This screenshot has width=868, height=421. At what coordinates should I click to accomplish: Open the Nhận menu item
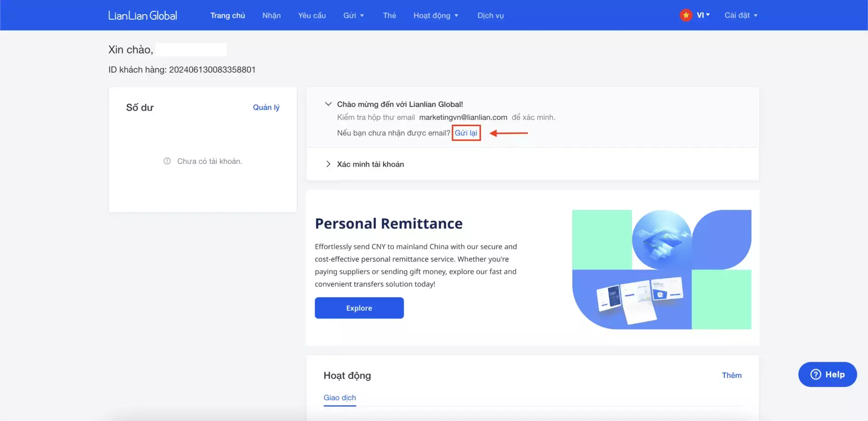[x=271, y=15]
